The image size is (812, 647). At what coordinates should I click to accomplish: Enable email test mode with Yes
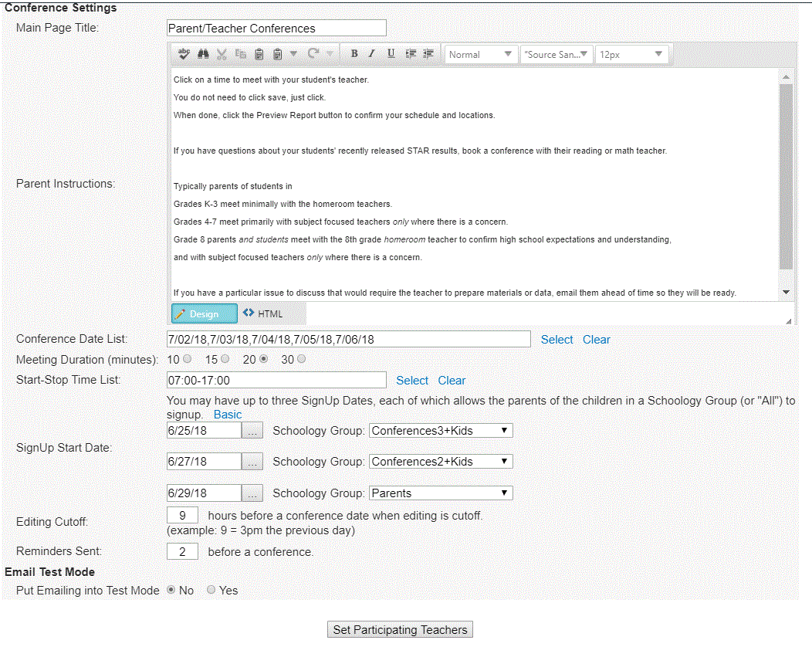(x=211, y=590)
